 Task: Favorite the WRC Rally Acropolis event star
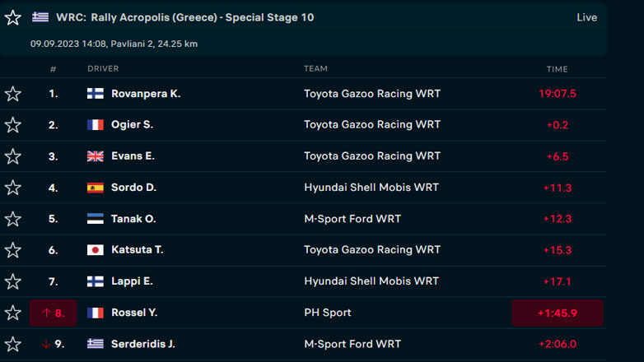tap(12, 17)
